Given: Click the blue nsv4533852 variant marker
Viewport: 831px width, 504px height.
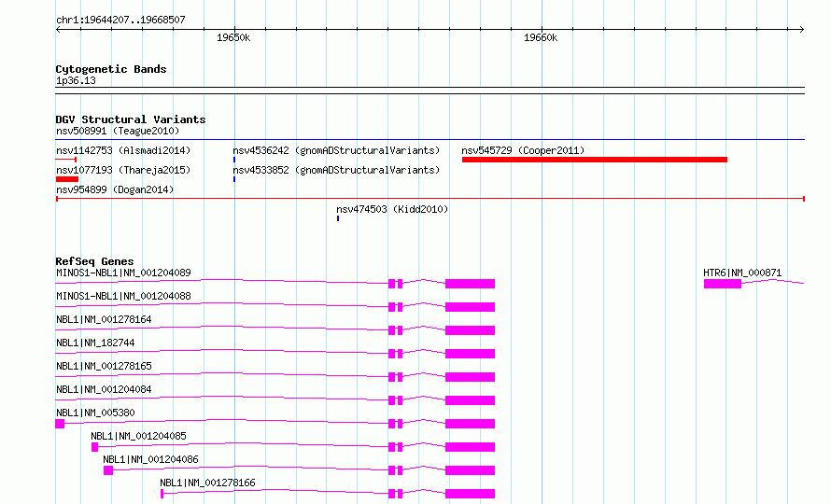Looking at the screenshot, I should tap(234, 179).
